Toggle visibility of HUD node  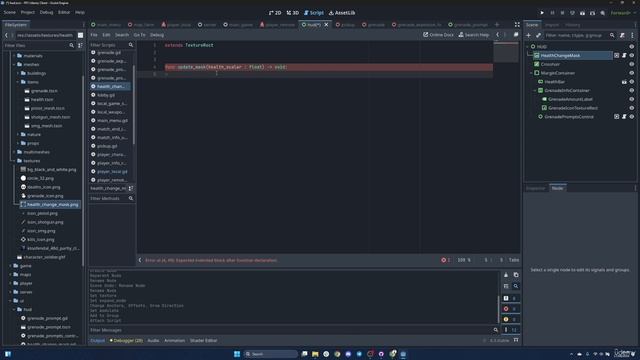point(632,47)
